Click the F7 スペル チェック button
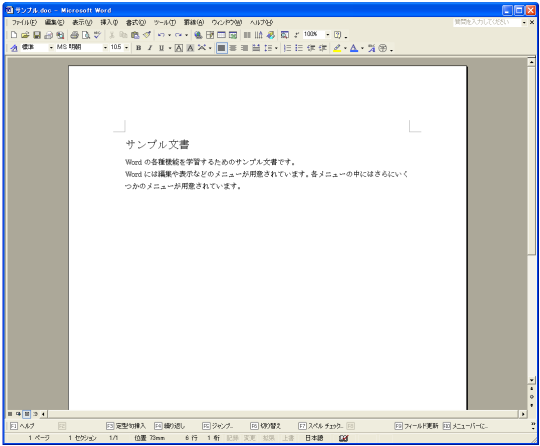 coord(321,426)
